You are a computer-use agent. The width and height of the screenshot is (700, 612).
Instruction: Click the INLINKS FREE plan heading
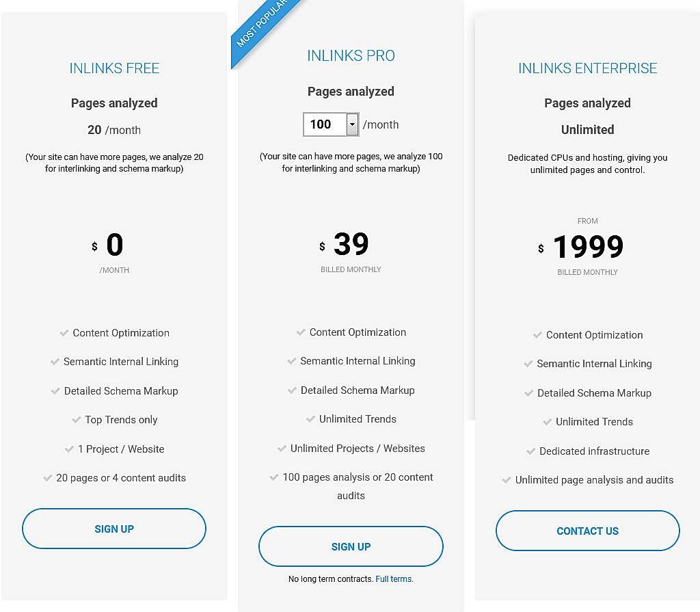114,68
